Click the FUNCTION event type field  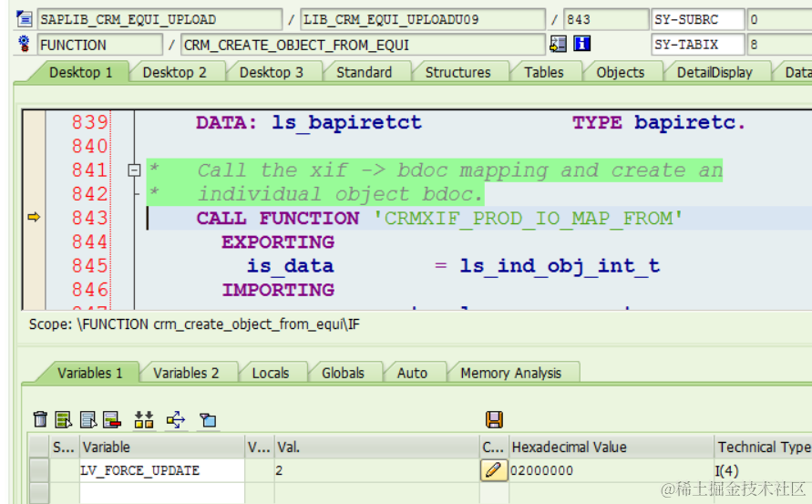[x=99, y=45]
